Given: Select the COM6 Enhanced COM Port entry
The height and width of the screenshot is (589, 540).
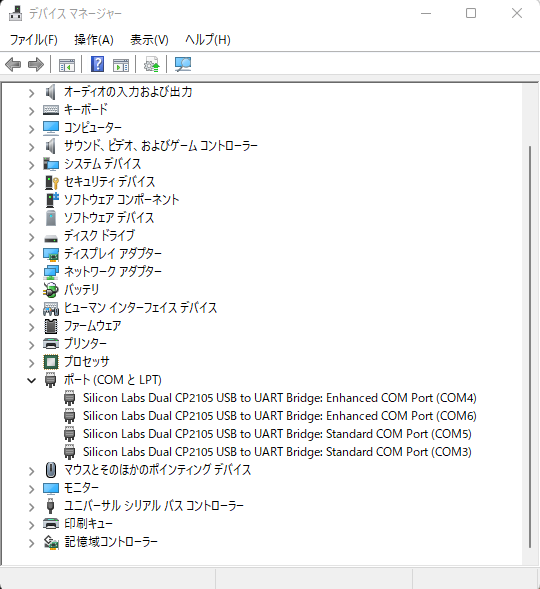Looking at the screenshot, I should 280,416.
